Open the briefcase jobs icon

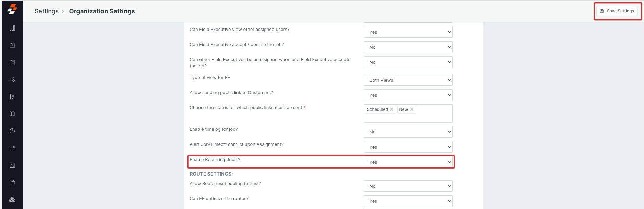point(12,45)
